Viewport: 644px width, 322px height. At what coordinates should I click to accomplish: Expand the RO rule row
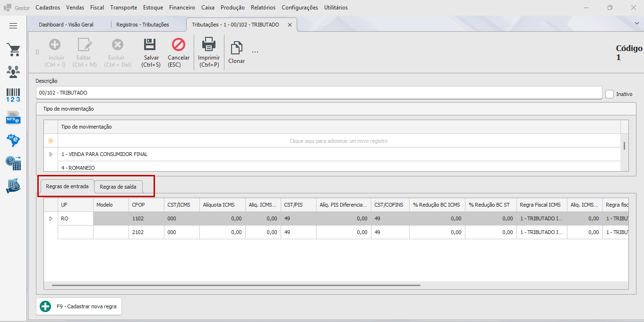click(x=51, y=218)
